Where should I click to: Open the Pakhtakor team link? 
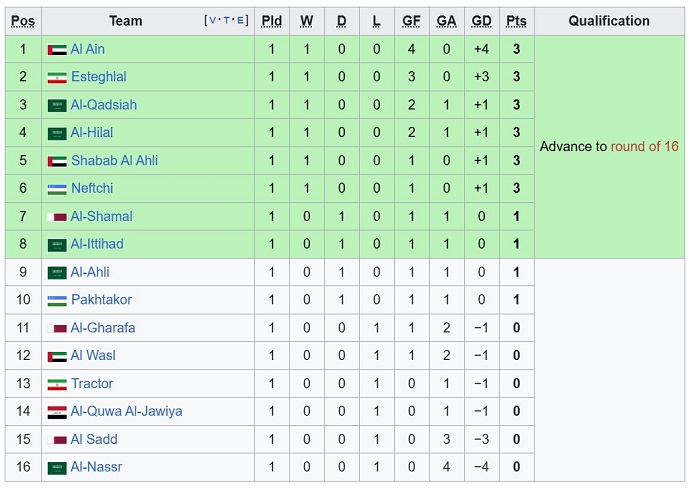(102, 300)
